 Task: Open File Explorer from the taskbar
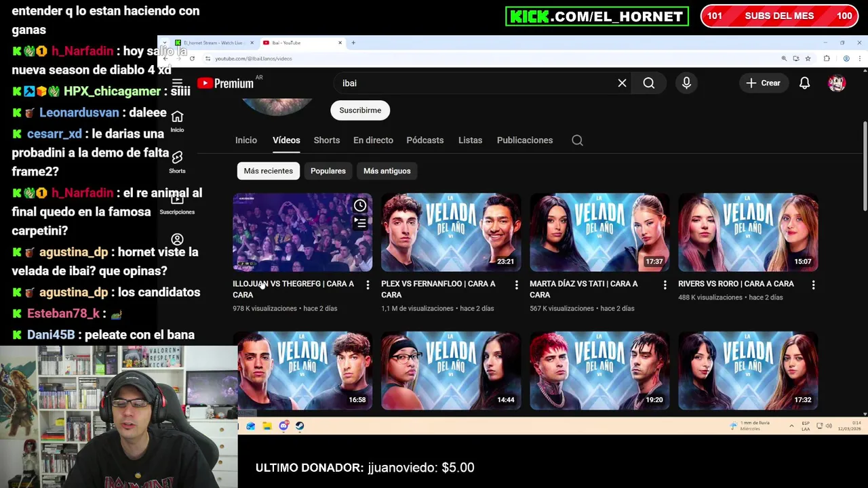click(x=267, y=426)
